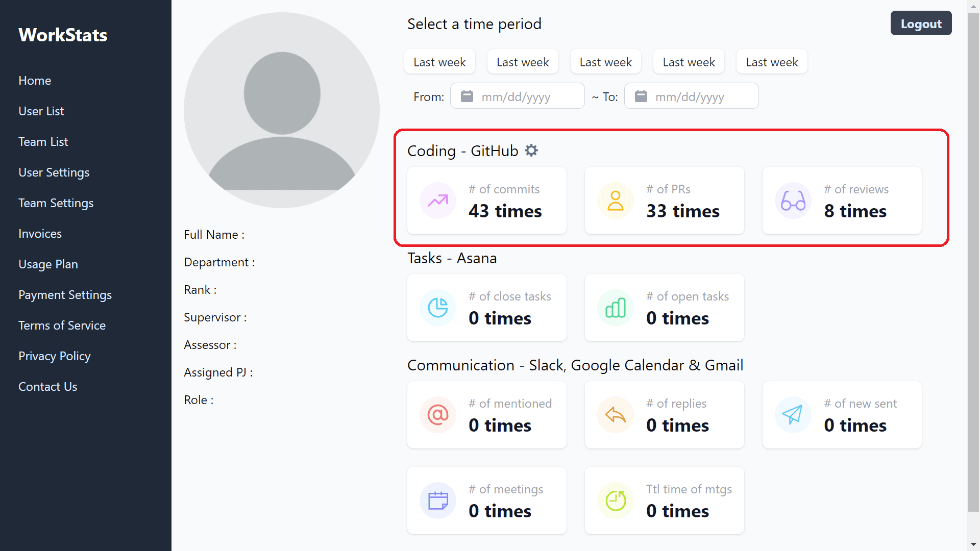Click the total meeting time clock icon
Screen dimensions: 980x551
point(616,500)
